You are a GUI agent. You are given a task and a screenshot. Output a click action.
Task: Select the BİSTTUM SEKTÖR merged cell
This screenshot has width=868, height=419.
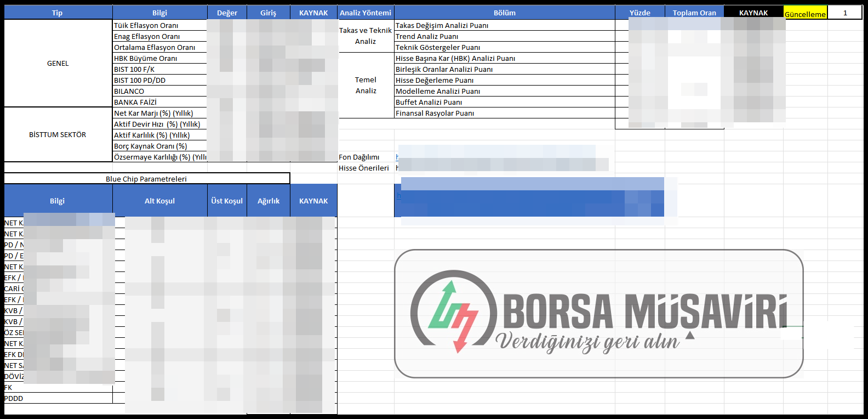(x=58, y=134)
